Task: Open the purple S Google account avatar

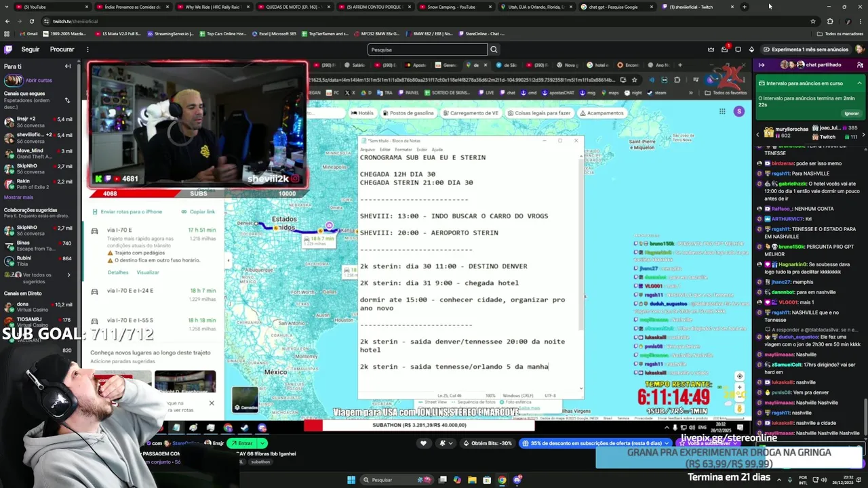Action: (x=739, y=111)
